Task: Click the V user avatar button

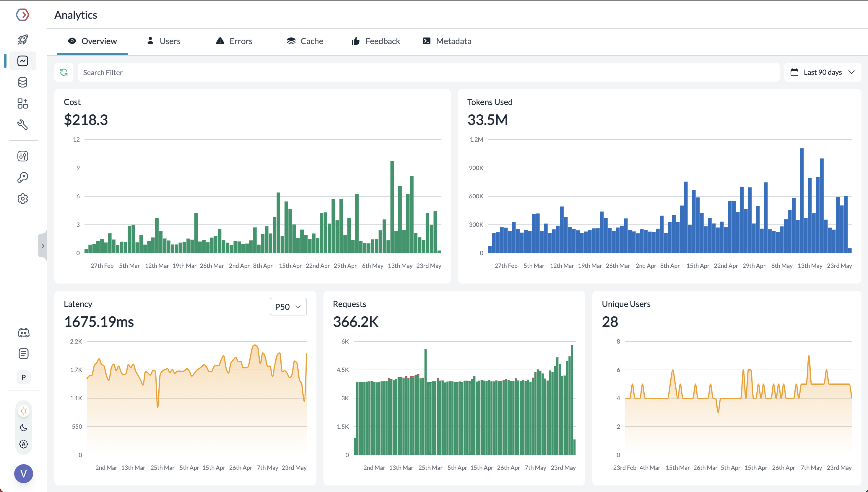Action: pyautogui.click(x=23, y=473)
